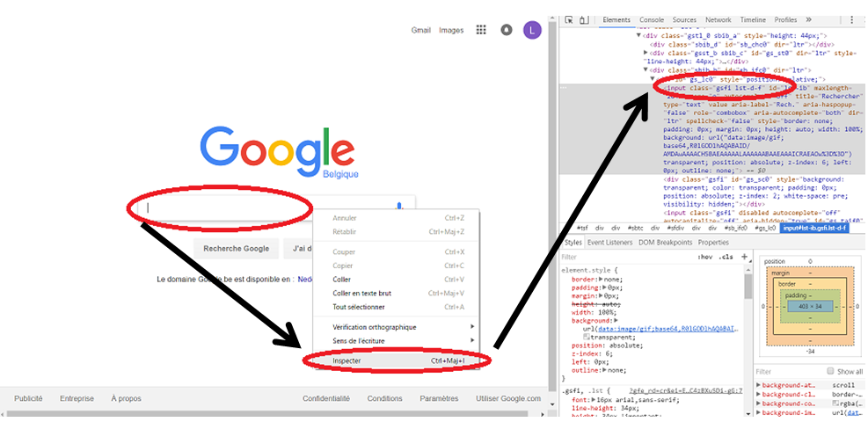
Task: Click the transparent color swatch in styles
Action: [x=587, y=337]
